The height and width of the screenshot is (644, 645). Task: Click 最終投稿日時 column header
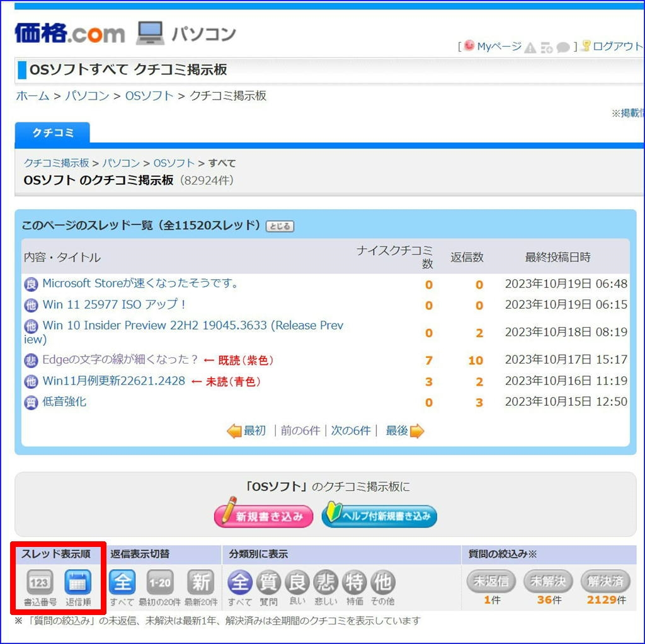tap(557, 257)
